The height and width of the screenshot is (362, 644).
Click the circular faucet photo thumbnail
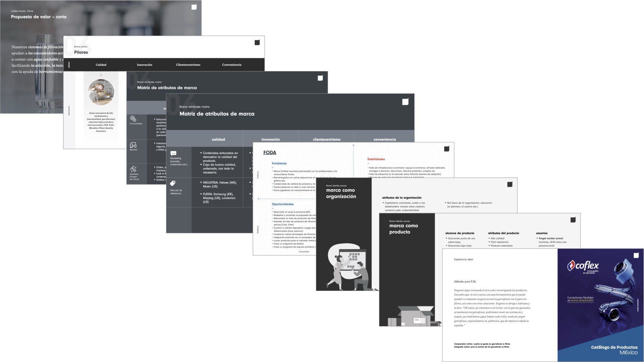pos(101,92)
